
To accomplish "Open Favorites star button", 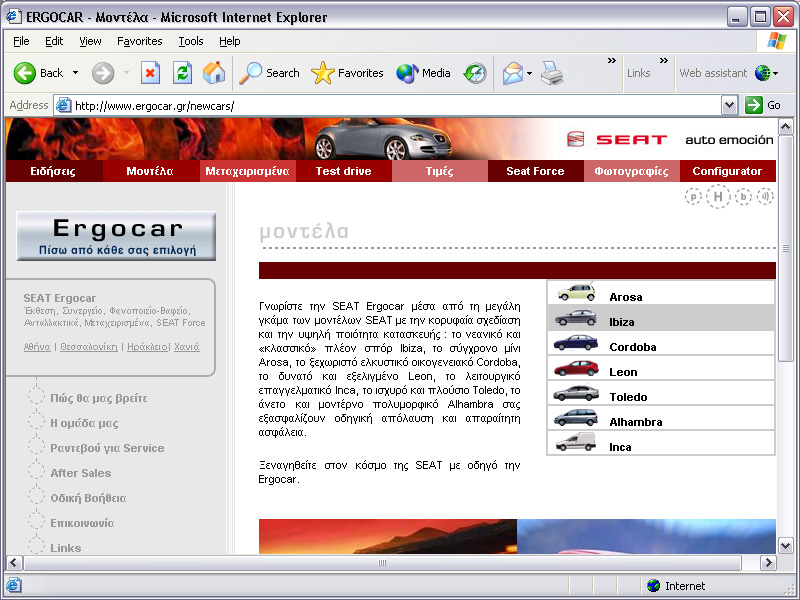I will (347, 73).
